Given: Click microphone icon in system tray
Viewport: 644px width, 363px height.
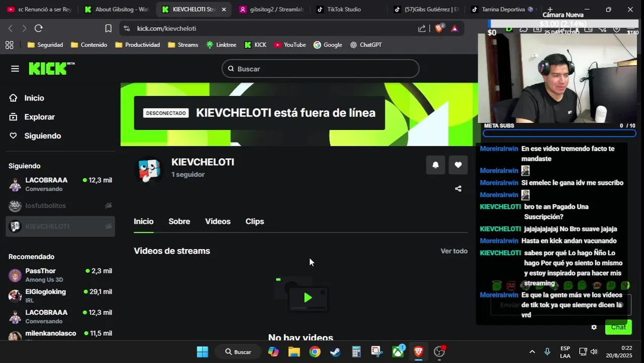Looking at the screenshot, I should tap(547, 351).
